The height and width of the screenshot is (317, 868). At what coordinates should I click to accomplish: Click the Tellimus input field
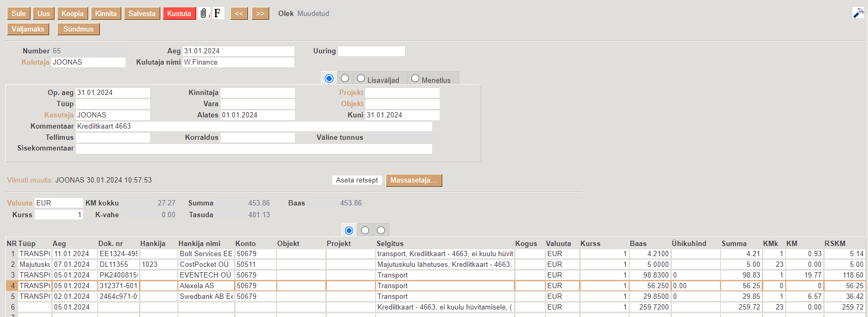click(x=113, y=138)
